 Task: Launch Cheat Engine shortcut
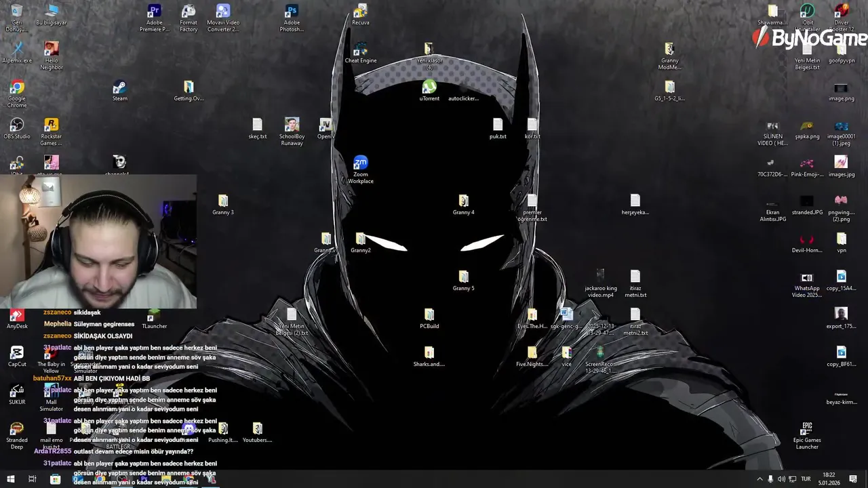point(361,53)
